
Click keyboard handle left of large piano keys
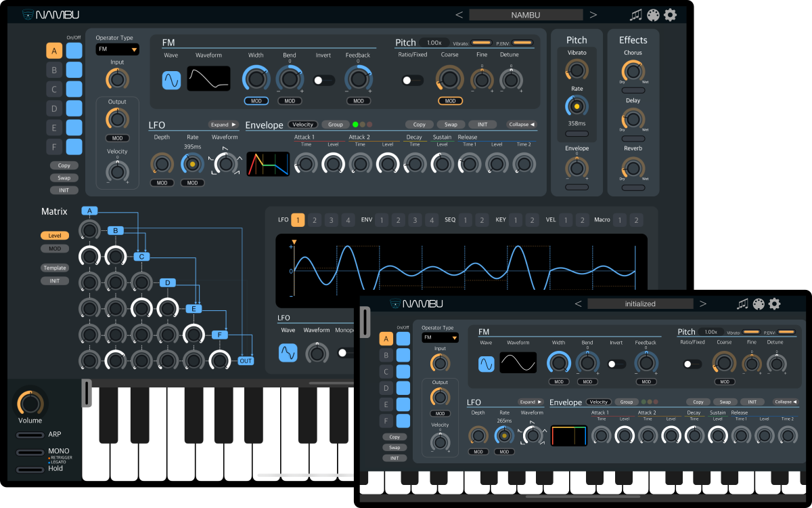tap(86, 393)
